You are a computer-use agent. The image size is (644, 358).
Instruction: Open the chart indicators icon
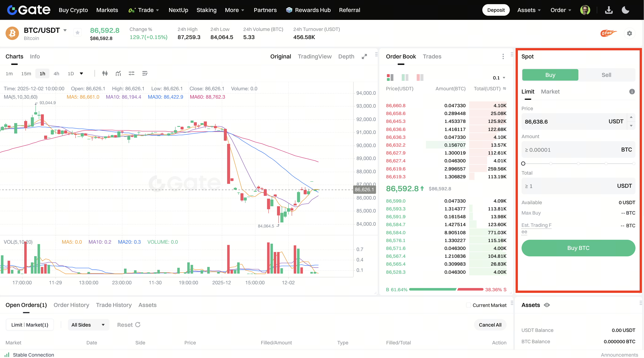tap(118, 73)
